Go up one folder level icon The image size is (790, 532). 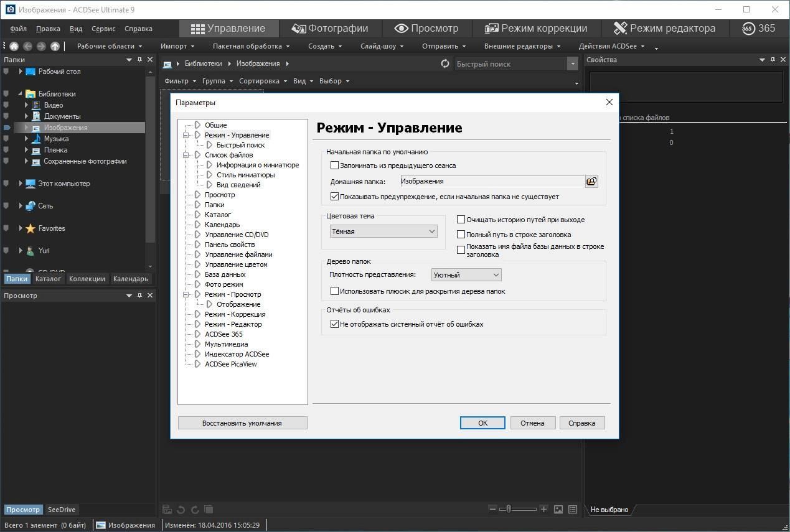[55, 46]
